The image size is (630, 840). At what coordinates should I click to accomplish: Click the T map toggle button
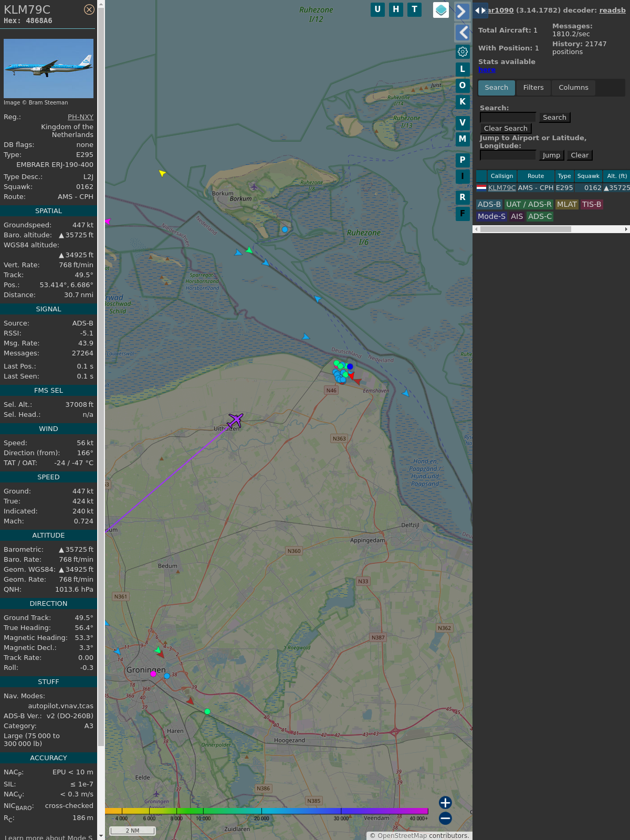(x=415, y=9)
